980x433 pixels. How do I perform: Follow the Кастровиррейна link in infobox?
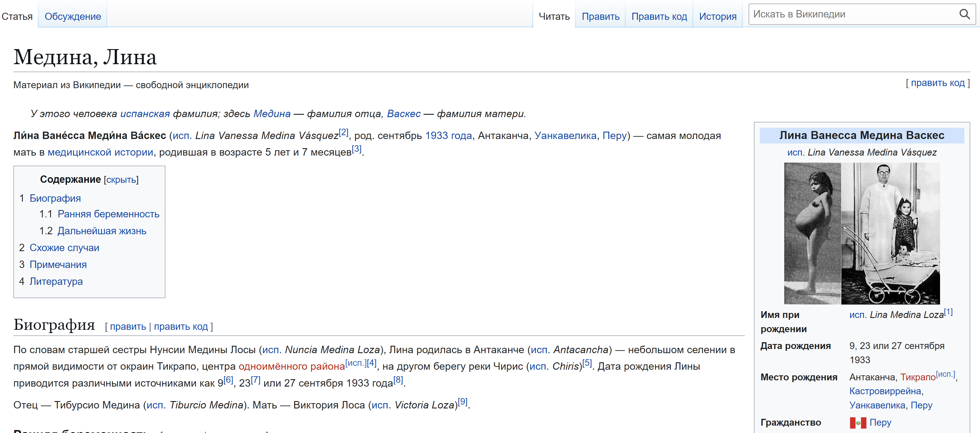click(x=885, y=391)
